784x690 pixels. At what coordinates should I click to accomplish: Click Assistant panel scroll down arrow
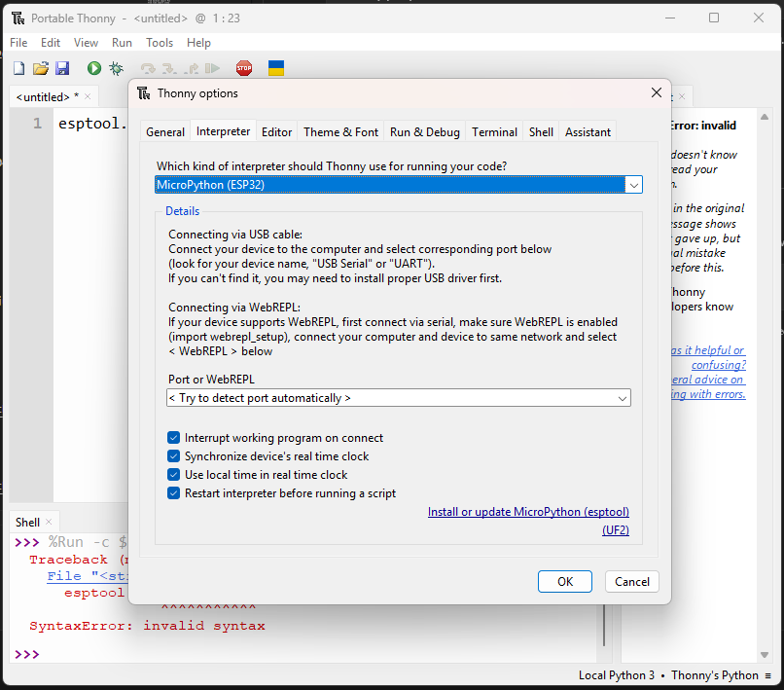(x=765, y=654)
